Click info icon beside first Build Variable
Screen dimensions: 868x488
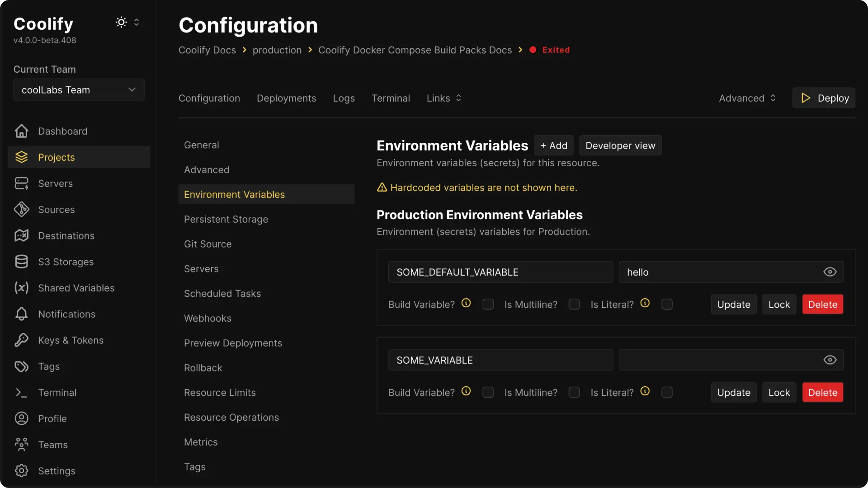[x=466, y=303]
